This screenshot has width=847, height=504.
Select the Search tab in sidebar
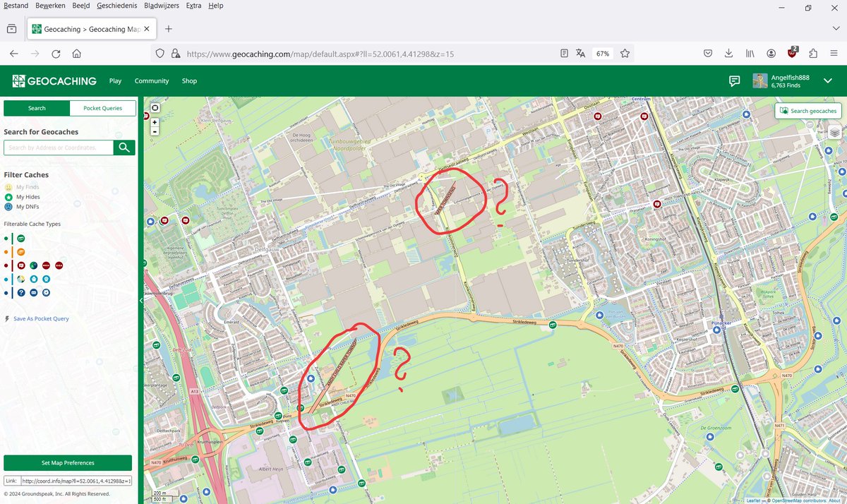click(37, 108)
